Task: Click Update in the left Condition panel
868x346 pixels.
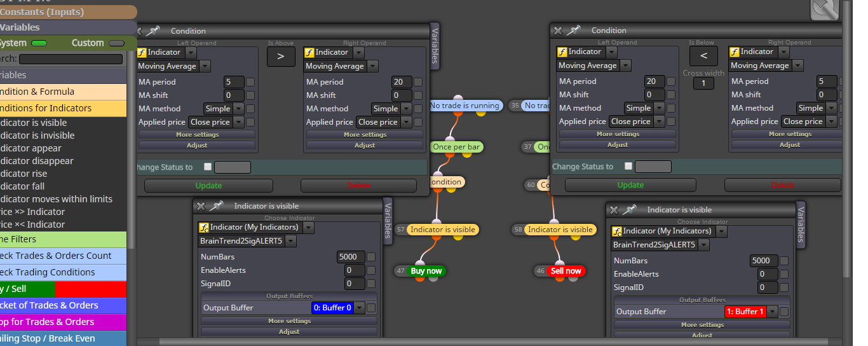Action: pyautogui.click(x=208, y=186)
